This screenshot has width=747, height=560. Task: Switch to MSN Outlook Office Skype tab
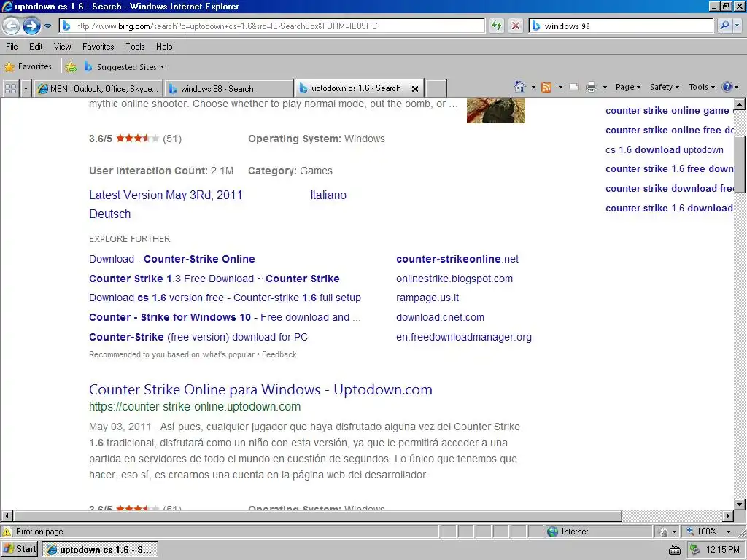pos(98,88)
